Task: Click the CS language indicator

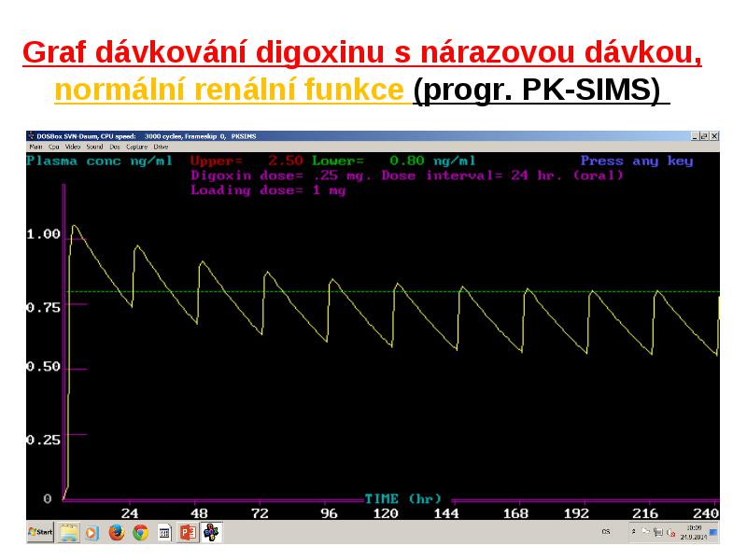Action: (x=605, y=531)
